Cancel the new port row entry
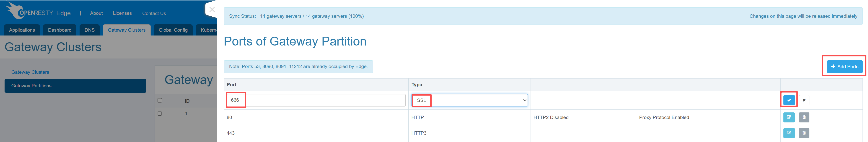Viewport: 868px width, 142px height. click(x=804, y=100)
